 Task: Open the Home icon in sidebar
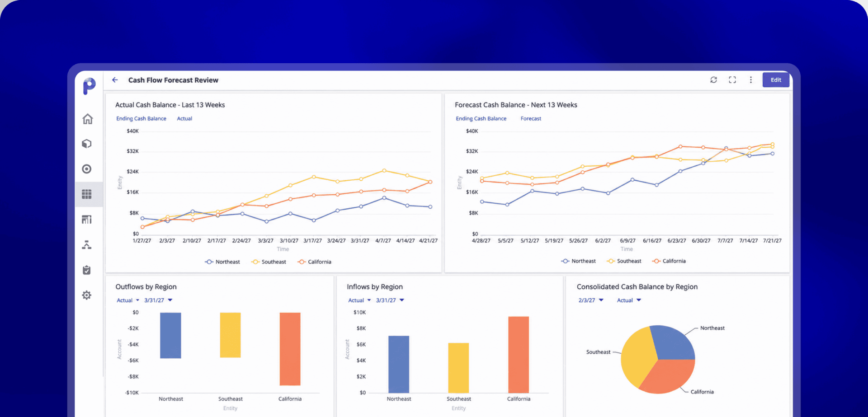87,119
